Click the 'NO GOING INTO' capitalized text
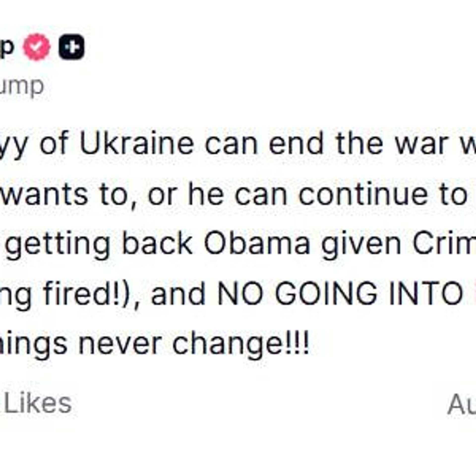476x476 pixels. 339,294
